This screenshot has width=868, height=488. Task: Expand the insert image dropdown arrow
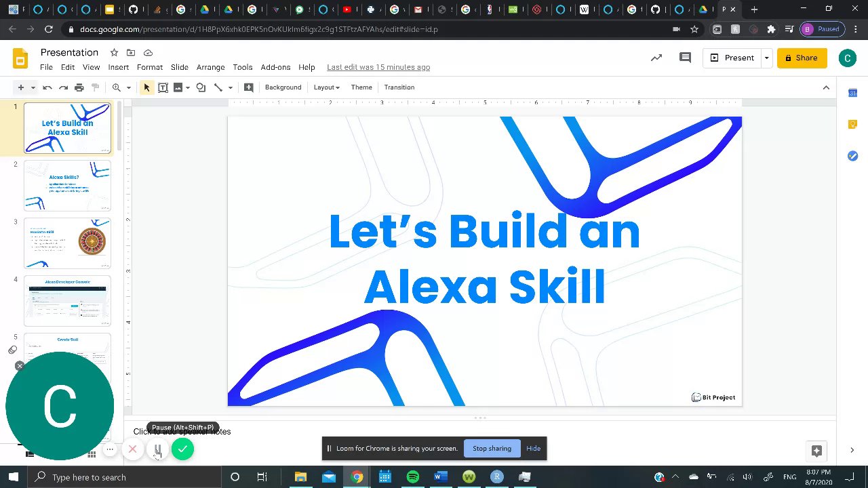(x=188, y=87)
